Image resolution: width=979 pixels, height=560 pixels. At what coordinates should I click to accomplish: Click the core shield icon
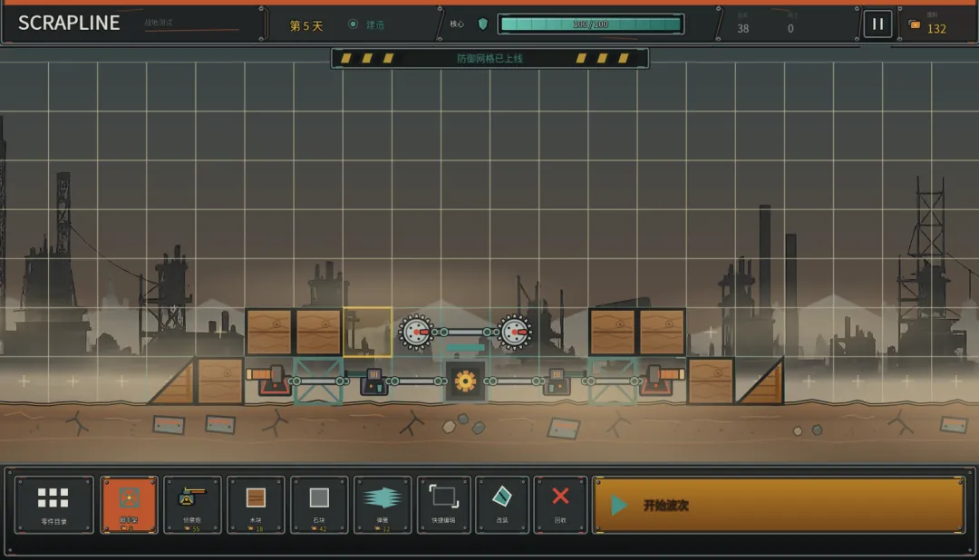482,24
